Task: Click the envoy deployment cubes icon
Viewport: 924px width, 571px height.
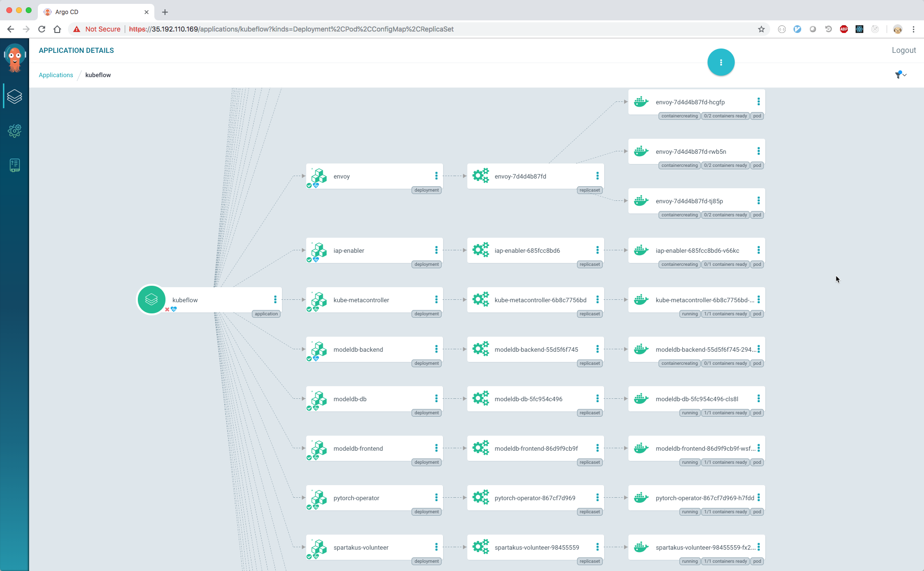Action: pos(319,176)
